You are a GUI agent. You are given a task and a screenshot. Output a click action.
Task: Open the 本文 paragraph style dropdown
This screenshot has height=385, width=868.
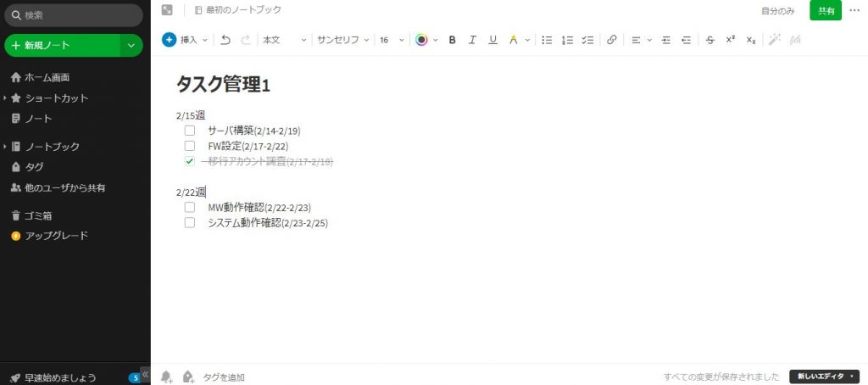[285, 40]
